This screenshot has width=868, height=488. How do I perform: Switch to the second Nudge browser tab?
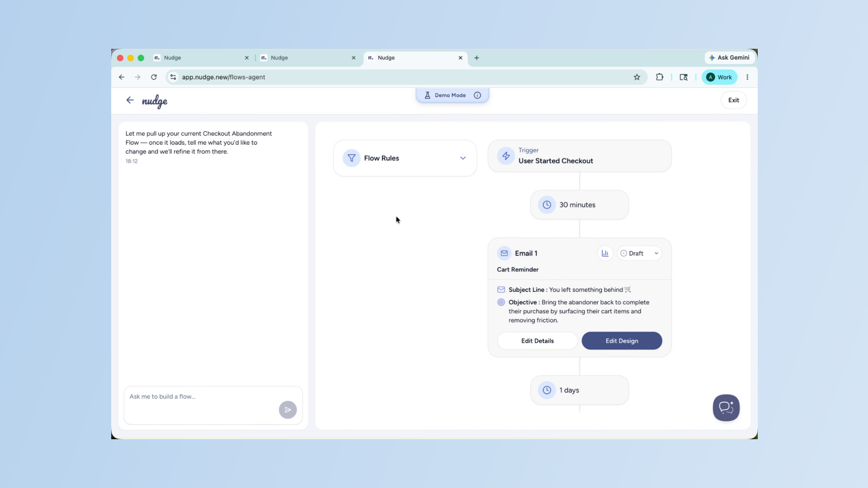click(x=308, y=58)
